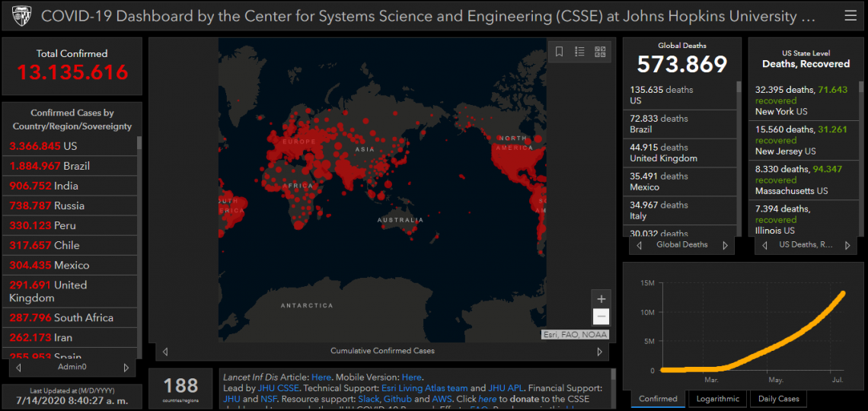This screenshot has height=411, width=868.
Task: Click right arrow beside US Deaths, R... label
Action: click(x=847, y=245)
